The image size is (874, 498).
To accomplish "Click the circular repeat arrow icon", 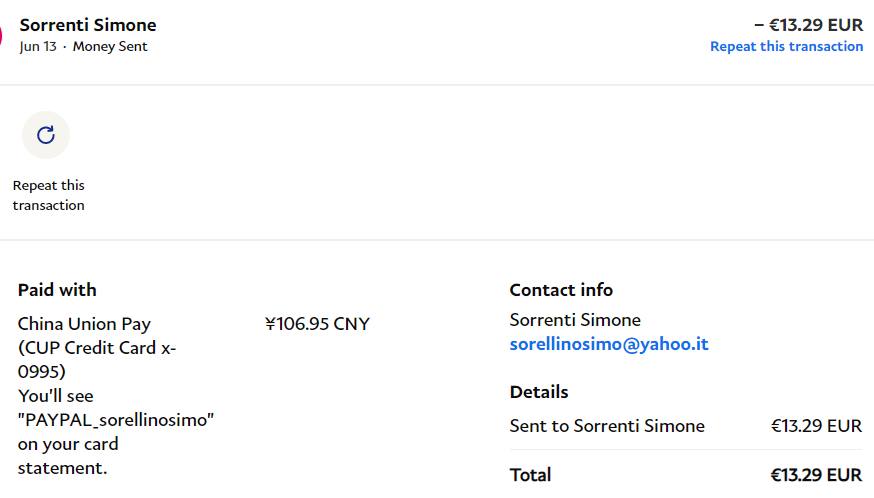I will (x=46, y=135).
